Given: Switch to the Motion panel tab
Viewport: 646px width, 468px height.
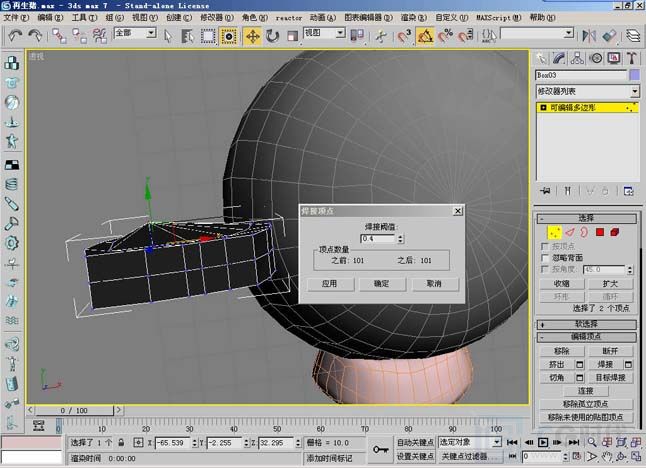Looking at the screenshot, I should click(x=596, y=58).
